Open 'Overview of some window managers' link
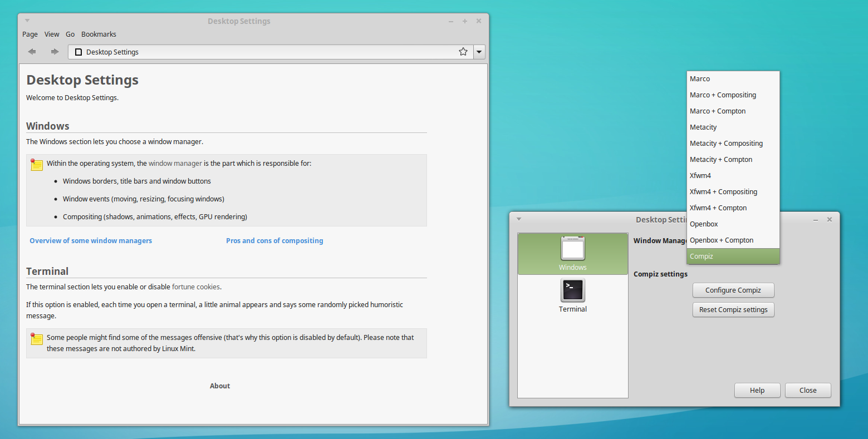The image size is (868, 439). (91, 241)
